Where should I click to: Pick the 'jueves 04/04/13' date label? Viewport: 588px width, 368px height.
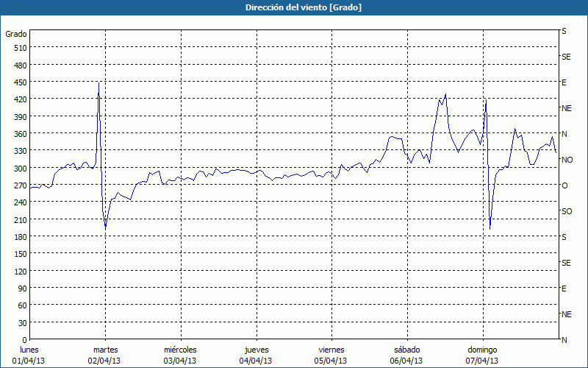(256, 355)
